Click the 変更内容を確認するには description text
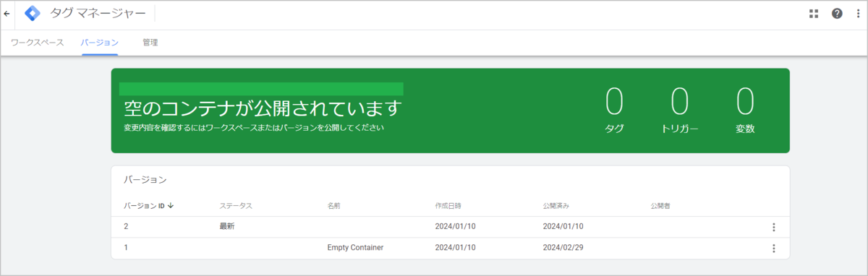Viewport: 868px width, 276px height. click(254, 129)
